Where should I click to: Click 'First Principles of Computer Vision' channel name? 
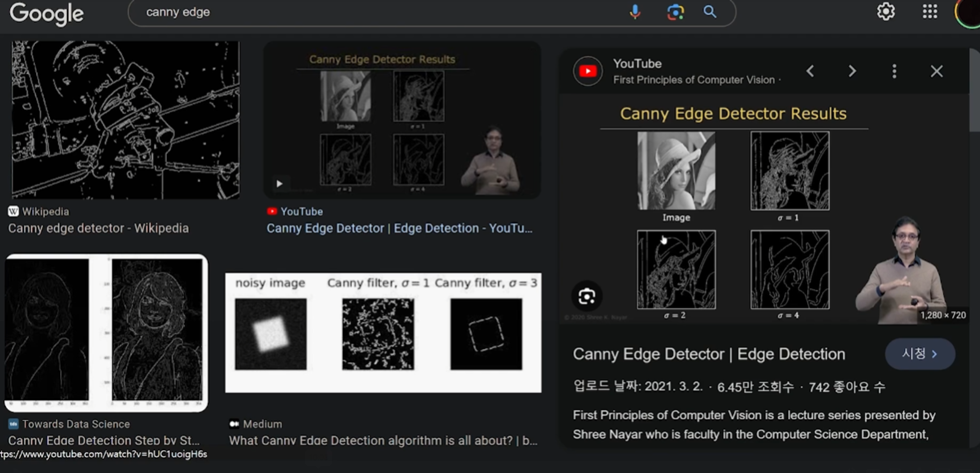(x=694, y=80)
